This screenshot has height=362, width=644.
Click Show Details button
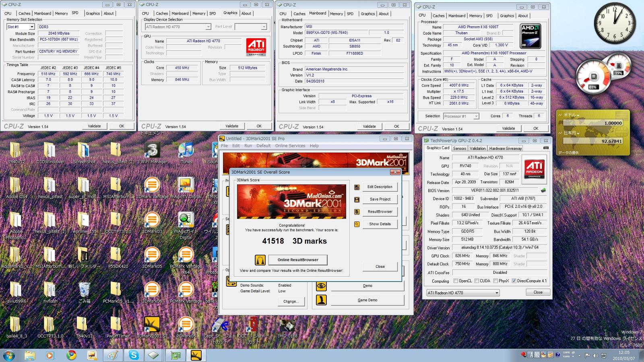[380, 224]
